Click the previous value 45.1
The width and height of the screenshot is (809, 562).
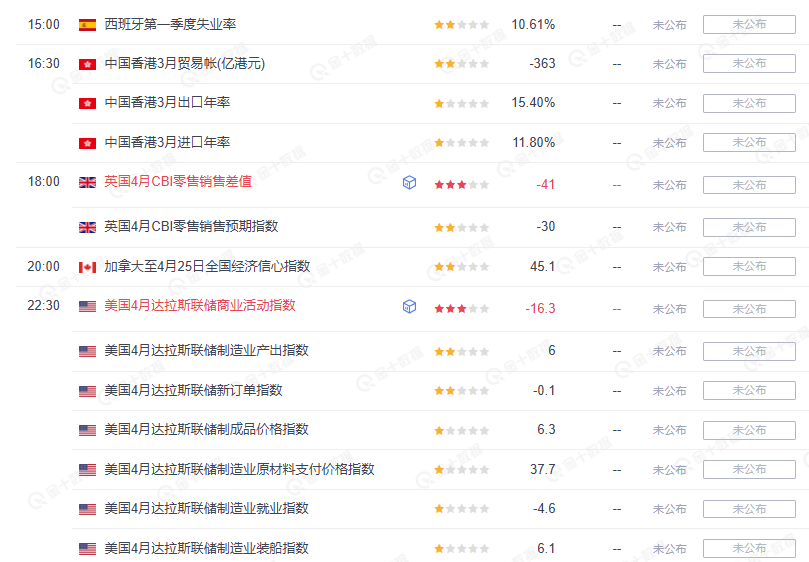tap(543, 266)
